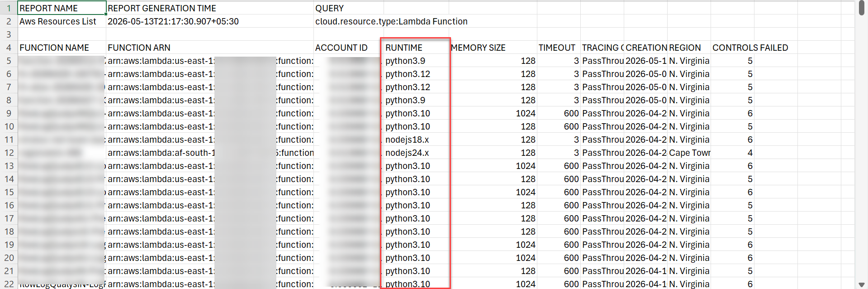Image resolution: width=868 pixels, height=289 pixels.
Task: Click the vertical scrollbar thumb
Action: pyautogui.click(x=861, y=9)
